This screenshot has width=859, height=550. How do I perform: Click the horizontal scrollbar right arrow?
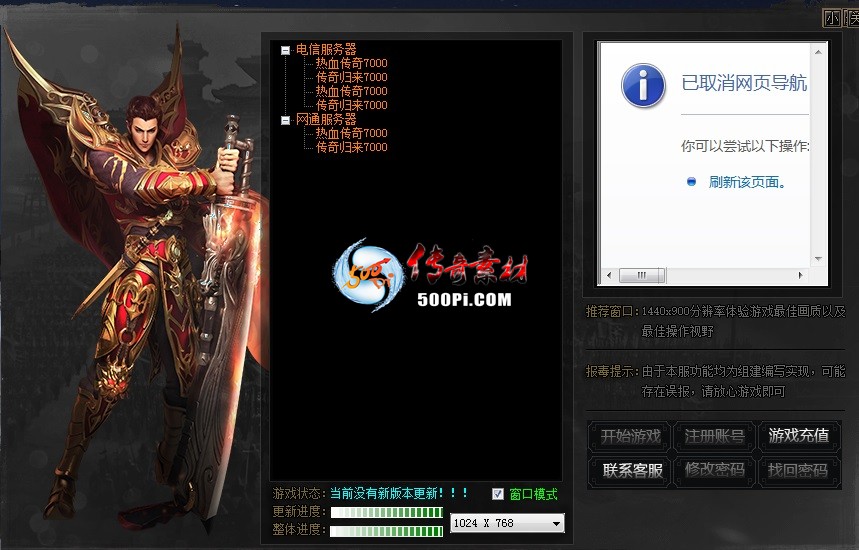(800, 276)
